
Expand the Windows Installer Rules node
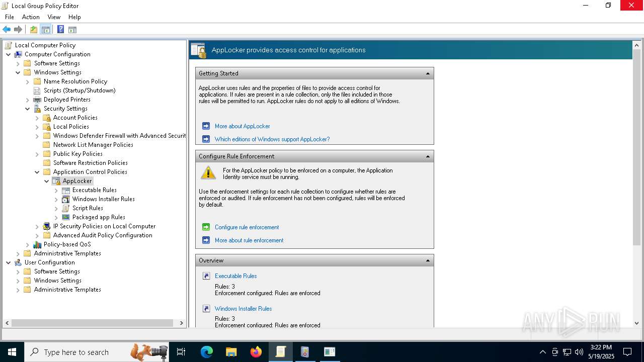click(56, 199)
